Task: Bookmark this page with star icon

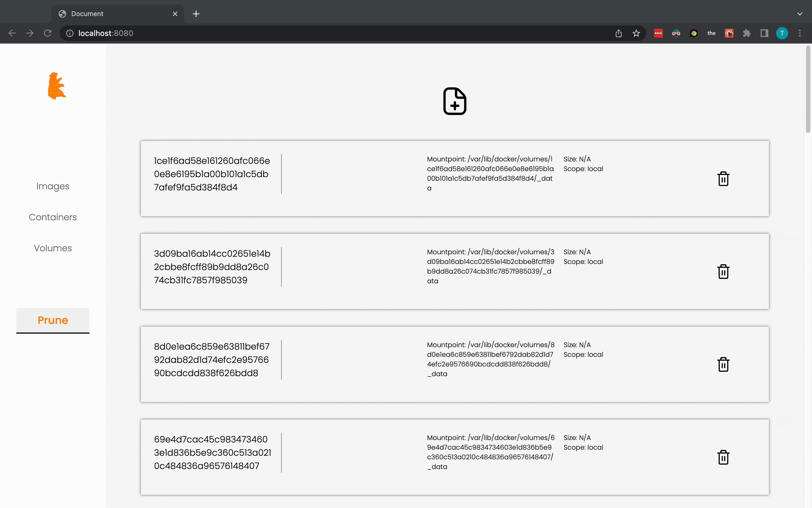Action: click(x=636, y=33)
